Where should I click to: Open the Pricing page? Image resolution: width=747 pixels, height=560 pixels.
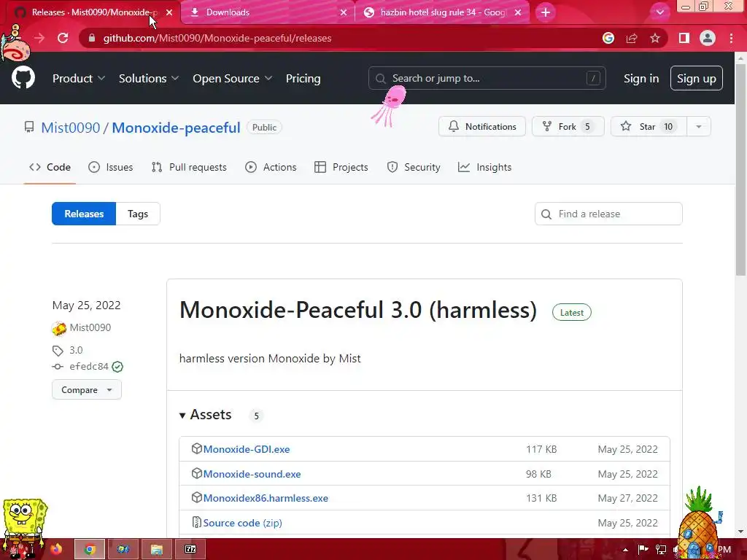(303, 79)
